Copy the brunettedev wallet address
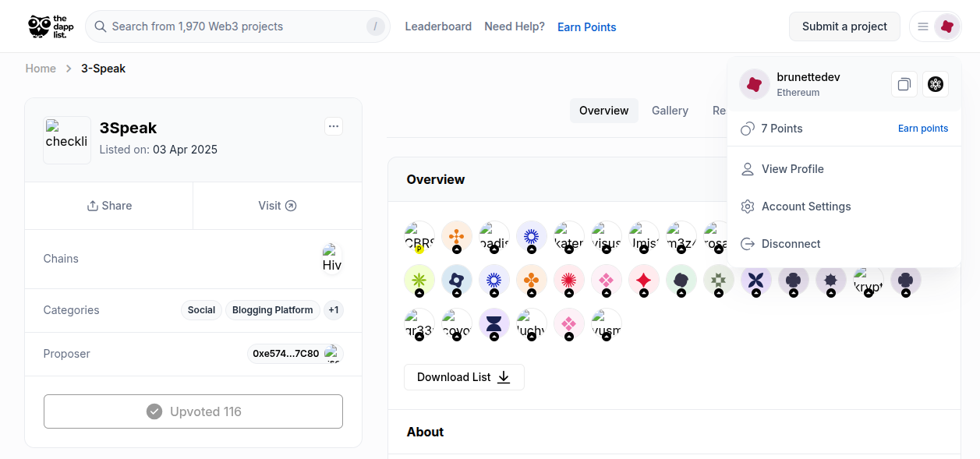Screen dimensions: 980x459 (x=904, y=84)
